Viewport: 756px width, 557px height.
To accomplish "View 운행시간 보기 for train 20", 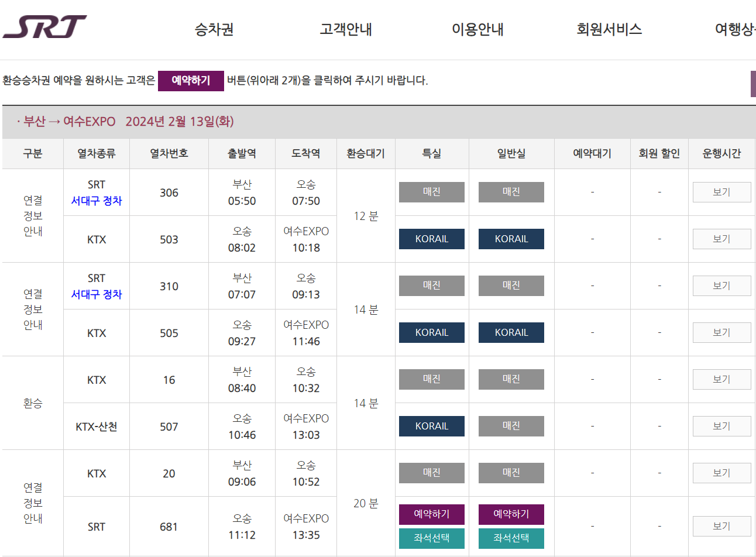I will 721,473.
